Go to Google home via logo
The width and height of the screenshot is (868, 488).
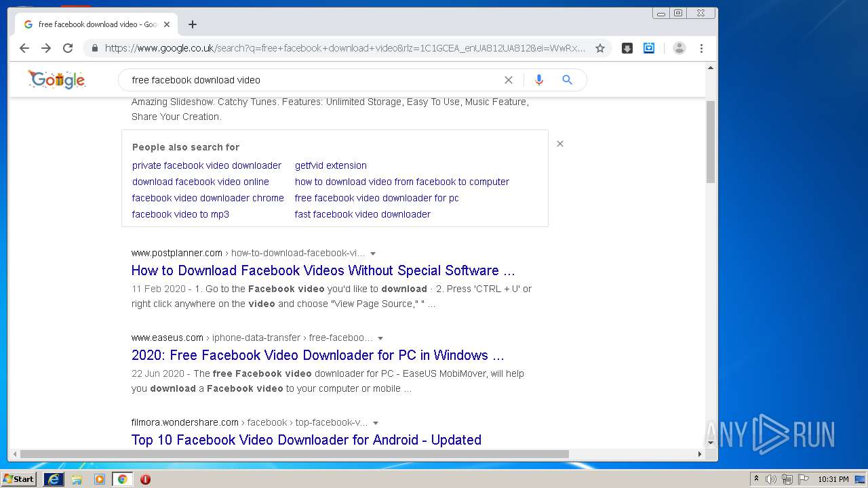click(57, 80)
